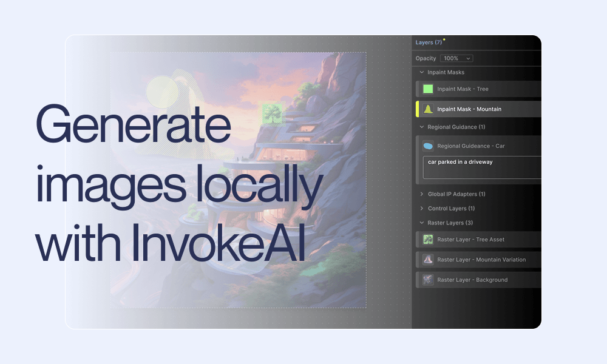Click the car parked in a driveway prompt field
Viewport: 607px width, 364px height.
(483, 167)
